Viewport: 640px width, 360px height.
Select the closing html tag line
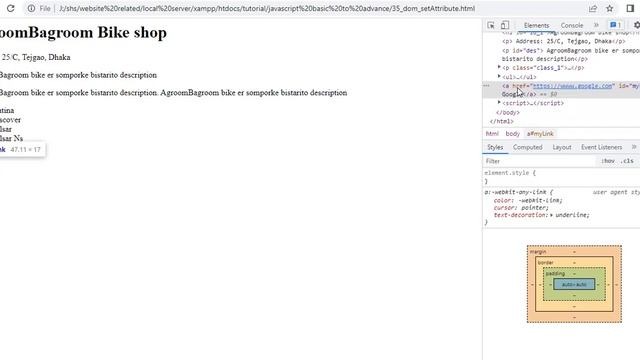pyautogui.click(x=502, y=121)
